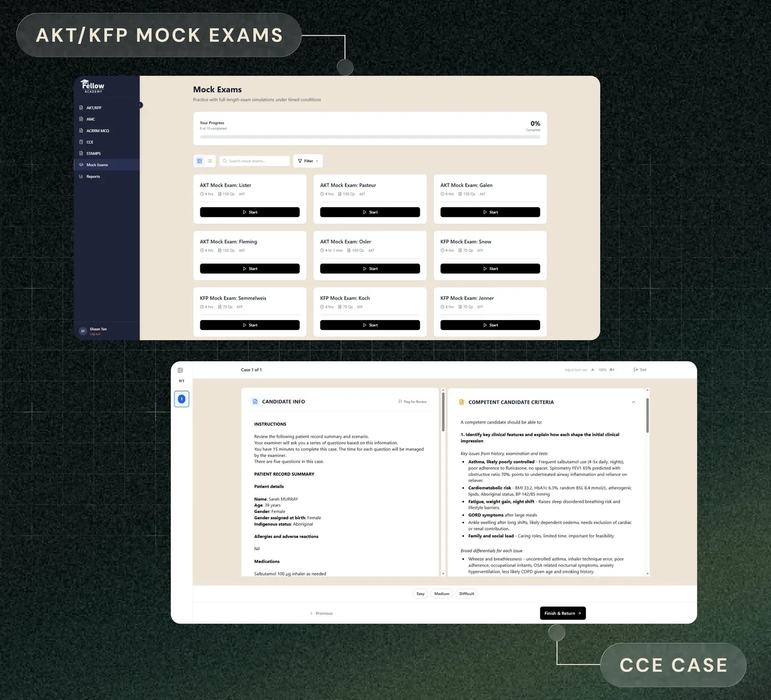
Task: Select case number 1 in case list
Action: [x=182, y=399]
